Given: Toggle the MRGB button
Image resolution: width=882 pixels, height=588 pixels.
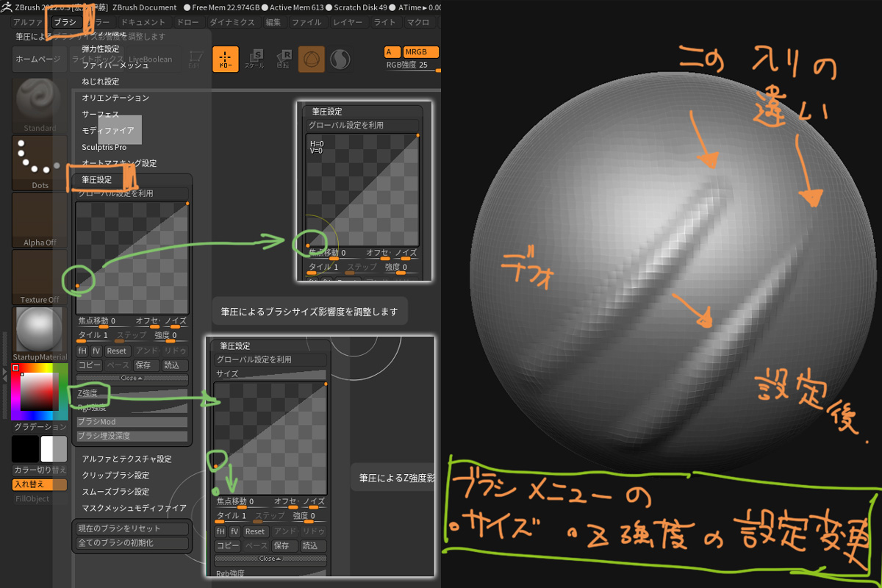Looking at the screenshot, I should (421, 52).
